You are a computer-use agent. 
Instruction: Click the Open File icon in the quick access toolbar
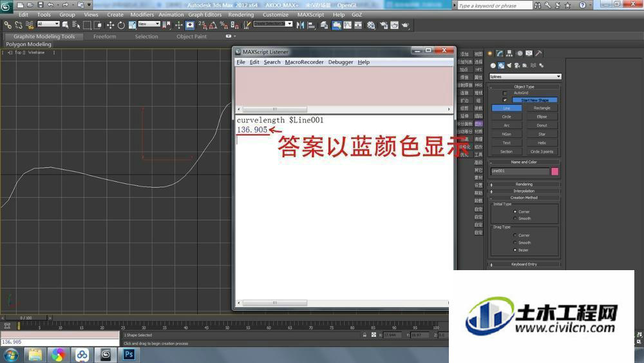(30, 5)
